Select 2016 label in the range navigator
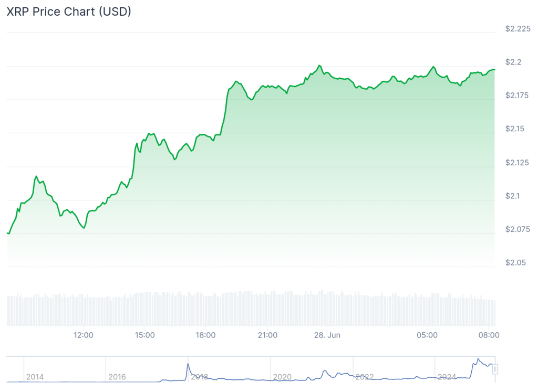538x392 pixels. tap(117, 377)
